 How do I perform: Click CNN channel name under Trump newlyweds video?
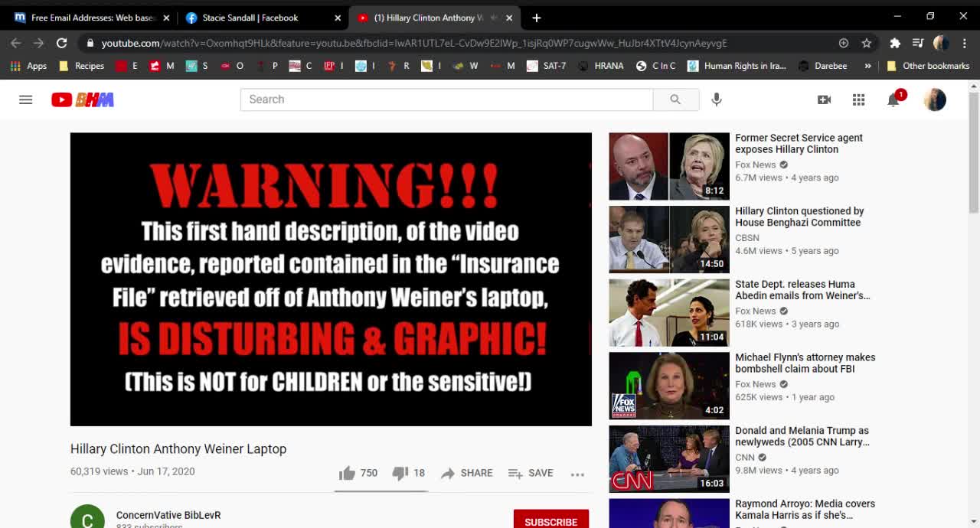745,458
